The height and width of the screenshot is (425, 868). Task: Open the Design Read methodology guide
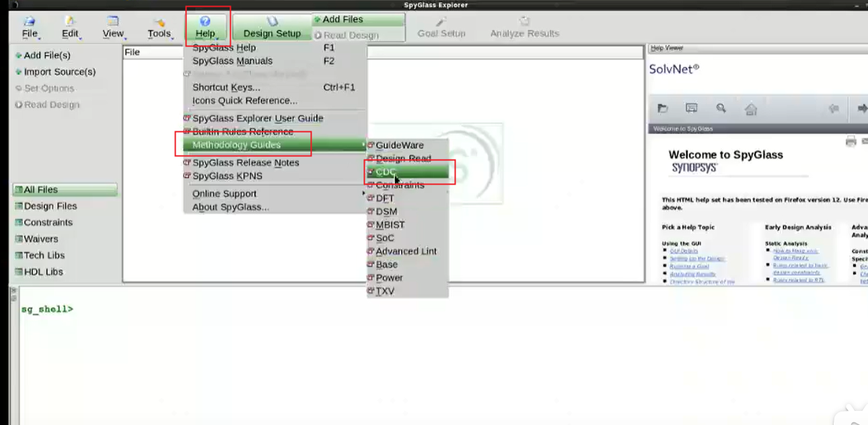pos(407,158)
